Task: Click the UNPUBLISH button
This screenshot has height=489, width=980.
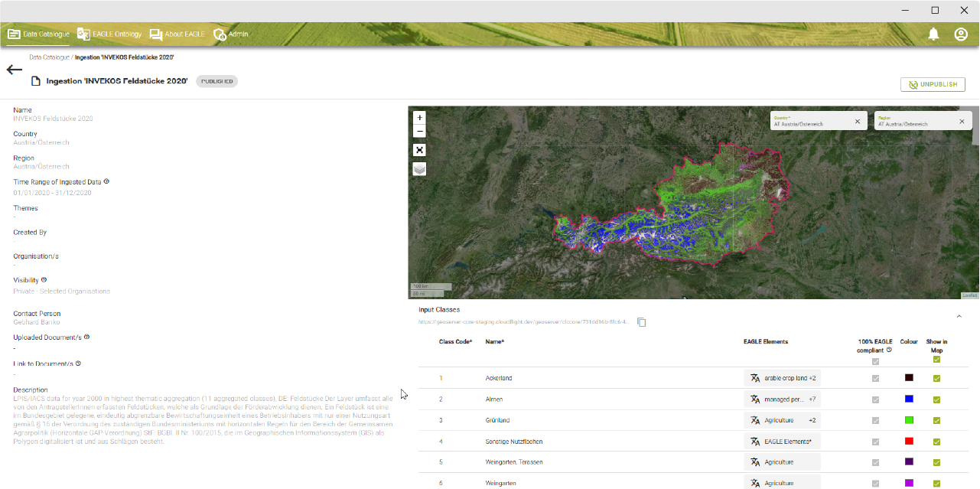Action: coord(933,84)
